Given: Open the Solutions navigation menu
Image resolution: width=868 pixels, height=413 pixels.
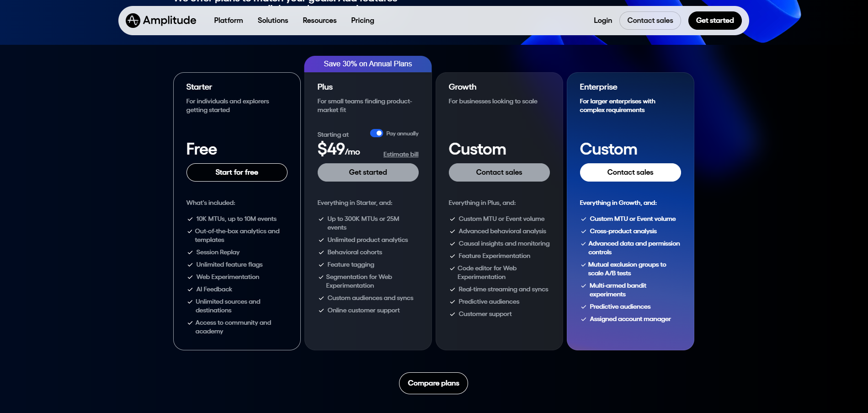Looking at the screenshot, I should coord(272,20).
